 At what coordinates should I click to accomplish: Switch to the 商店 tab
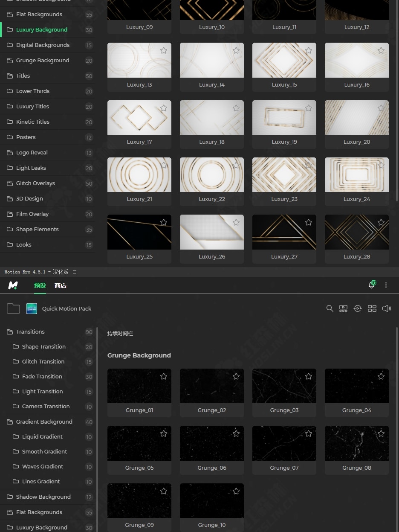(61, 285)
